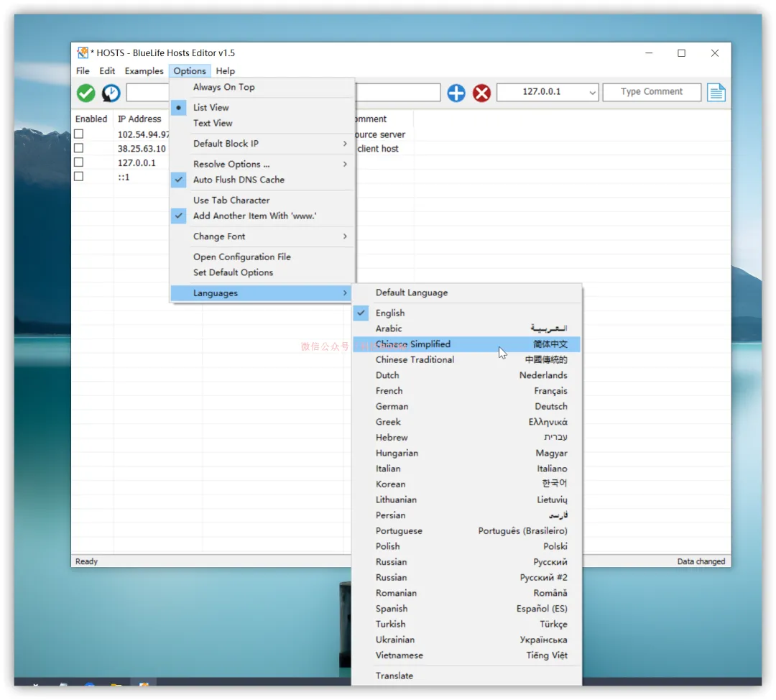Click the Type Comment input field
This screenshot has height=700, width=776.
(651, 92)
